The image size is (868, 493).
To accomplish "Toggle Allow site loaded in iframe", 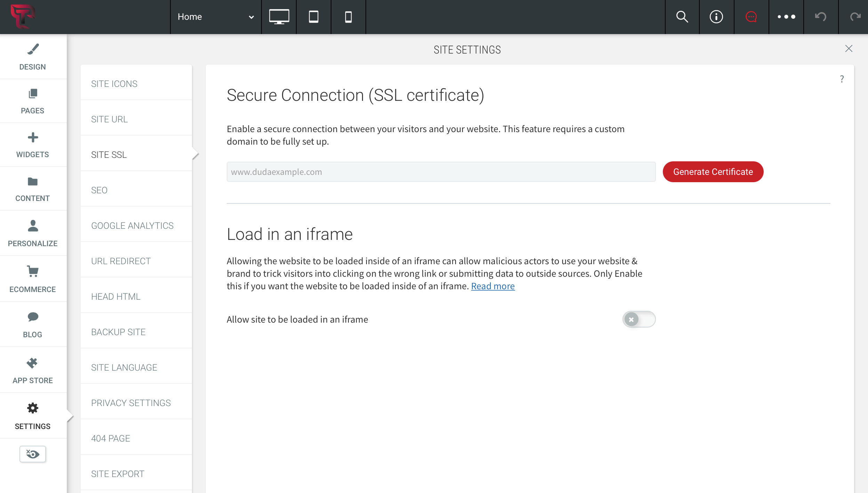I will tap(639, 319).
